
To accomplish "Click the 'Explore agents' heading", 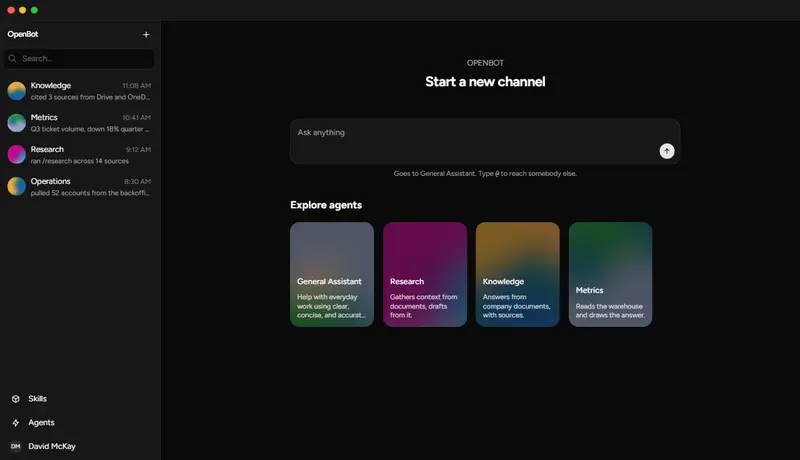I will 326,205.
